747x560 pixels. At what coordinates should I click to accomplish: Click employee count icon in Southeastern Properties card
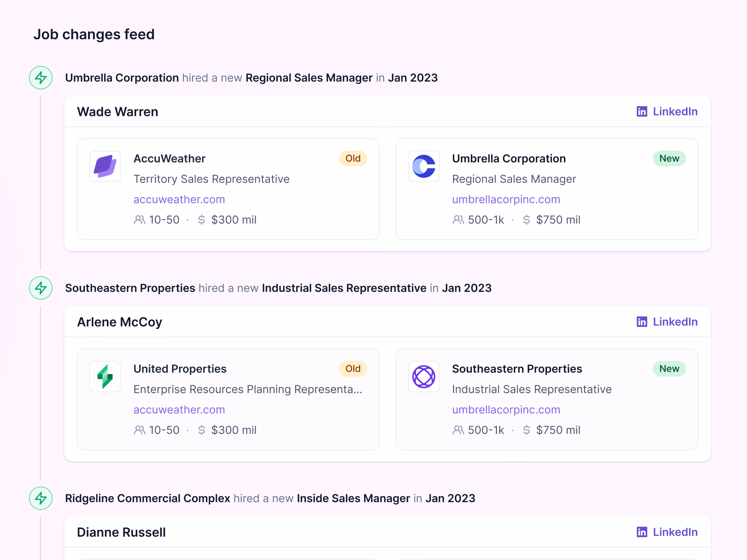pos(458,430)
